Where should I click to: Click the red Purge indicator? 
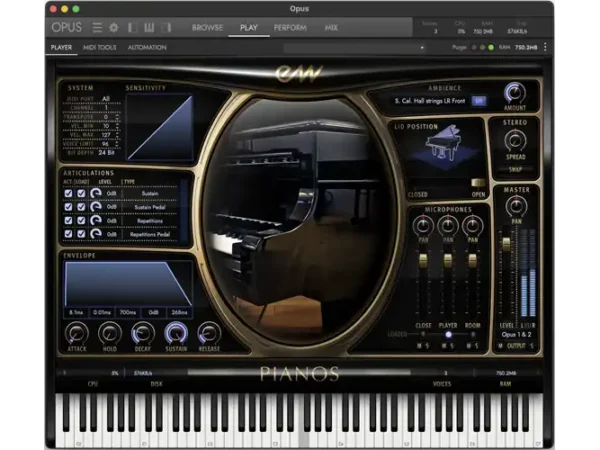tap(474, 47)
